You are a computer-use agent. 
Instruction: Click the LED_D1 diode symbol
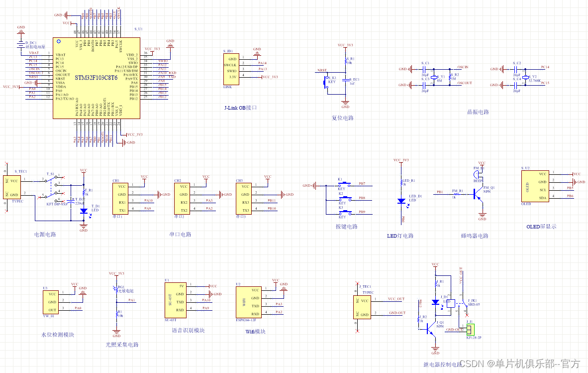401,201
